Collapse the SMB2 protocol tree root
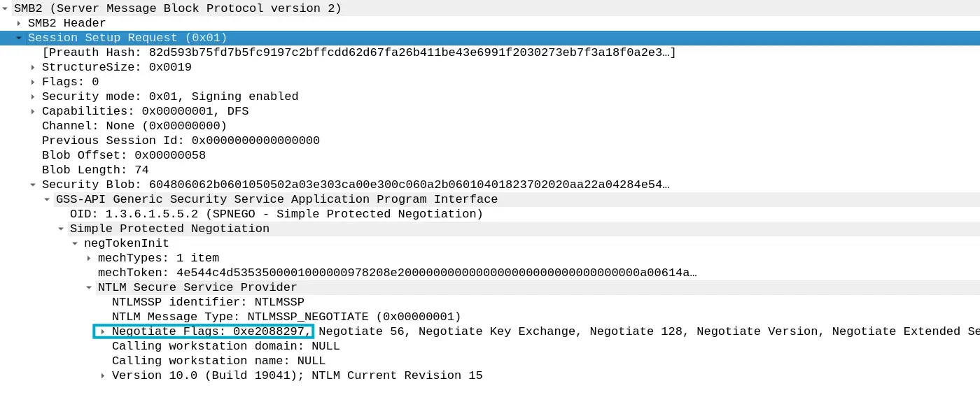 (x=6, y=8)
